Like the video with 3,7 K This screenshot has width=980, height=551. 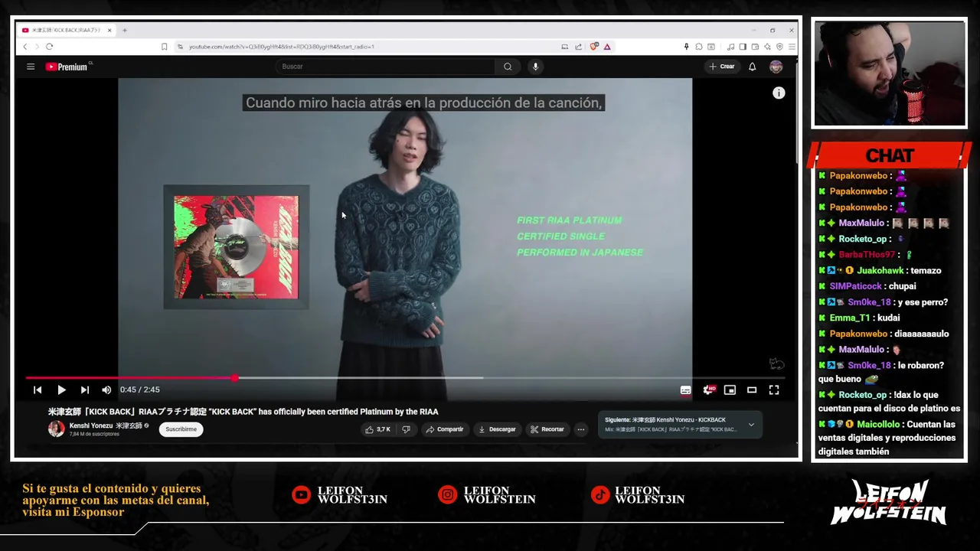[x=377, y=429]
